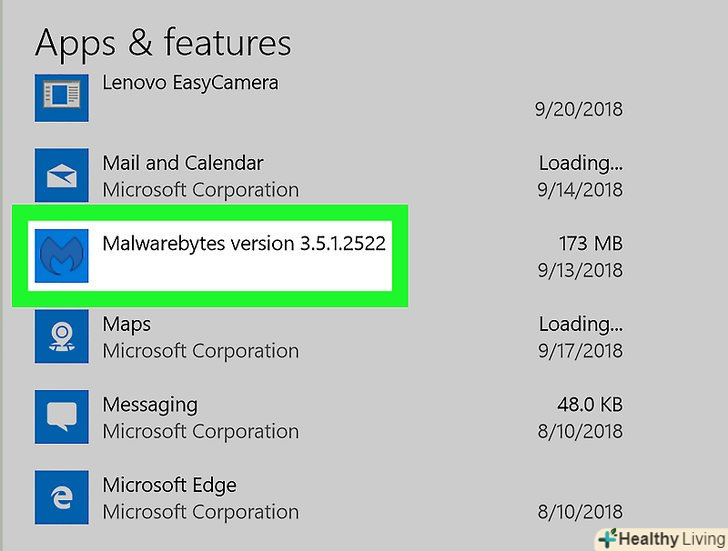
Task: Click Microsoft Corporation under Microsoft Edge
Action: pyautogui.click(x=201, y=512)
